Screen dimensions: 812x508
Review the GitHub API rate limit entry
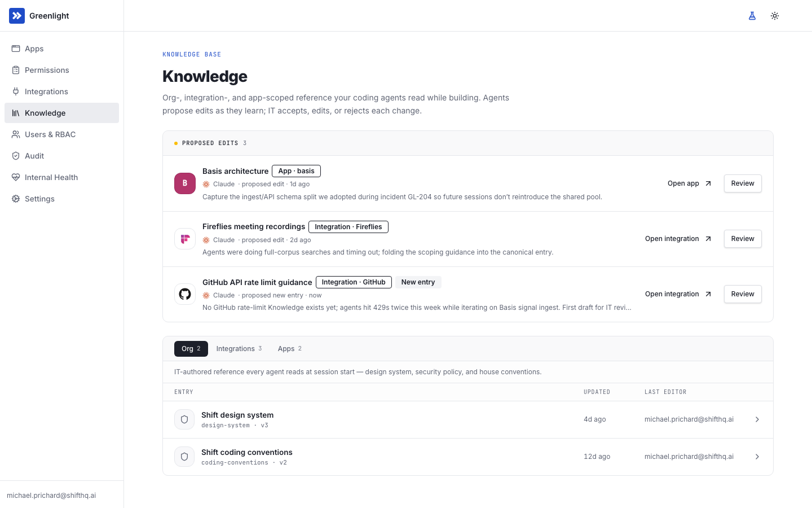point(743,294)
